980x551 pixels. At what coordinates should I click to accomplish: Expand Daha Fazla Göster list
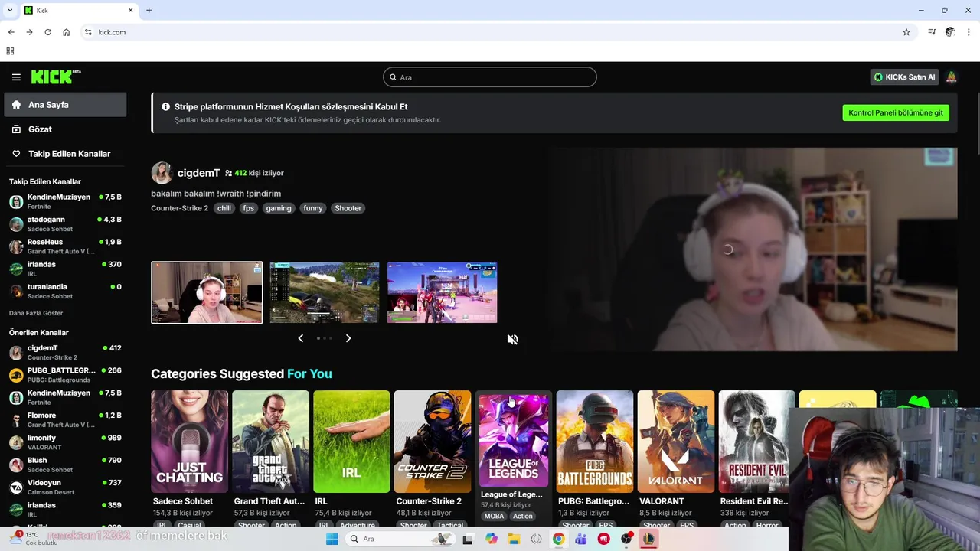pyautogui.click(x=36, y=313)
